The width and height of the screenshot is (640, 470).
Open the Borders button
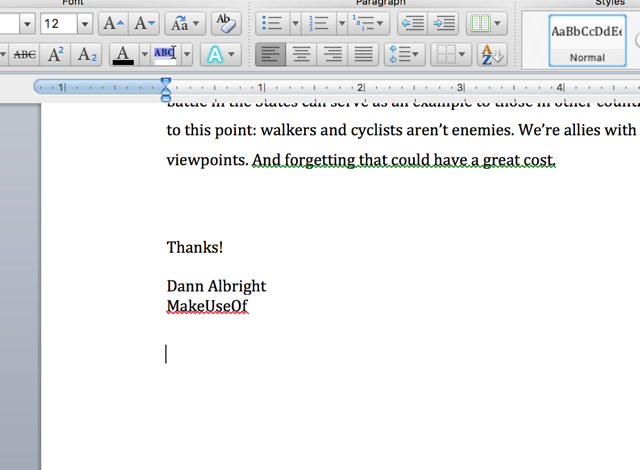click(x=451, y=54)
